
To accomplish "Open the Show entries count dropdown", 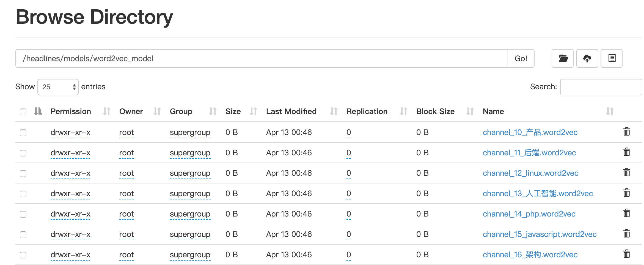I will click(x=58, y=87).
